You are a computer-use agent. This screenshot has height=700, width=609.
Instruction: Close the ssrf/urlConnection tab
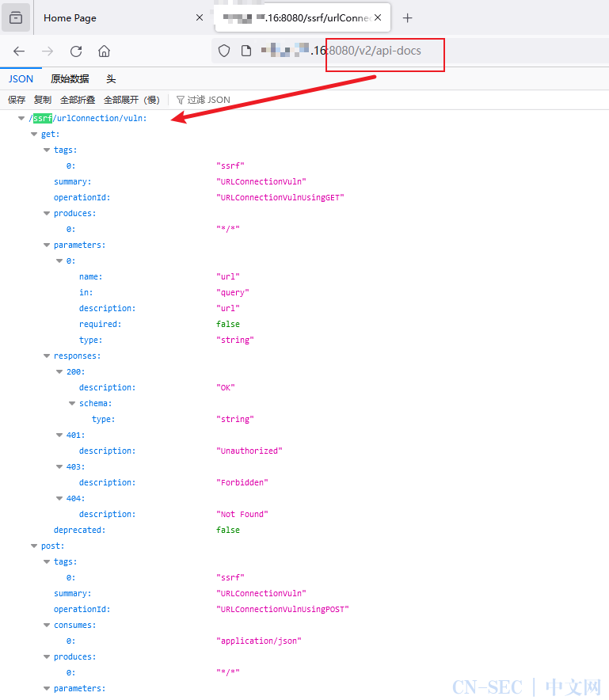pos(378,17)
